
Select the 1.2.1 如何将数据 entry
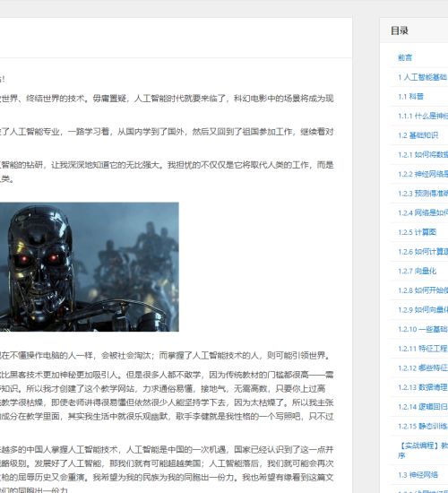(423, 155)
